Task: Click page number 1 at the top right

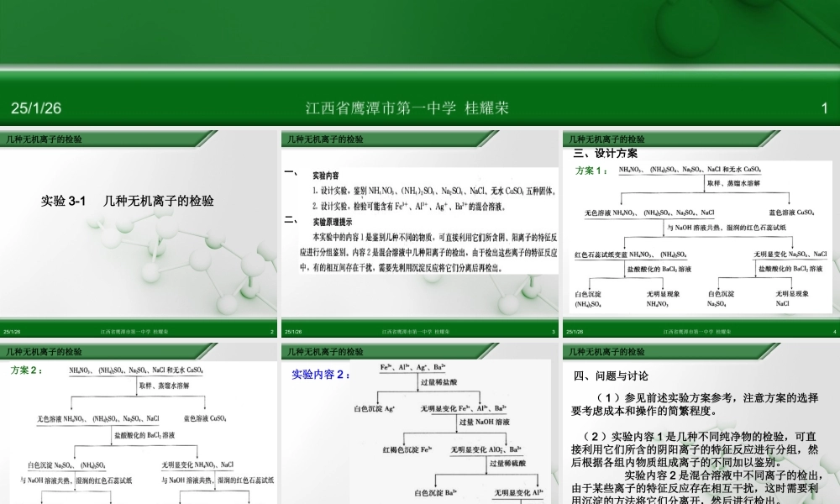Action: coord(824,108)
